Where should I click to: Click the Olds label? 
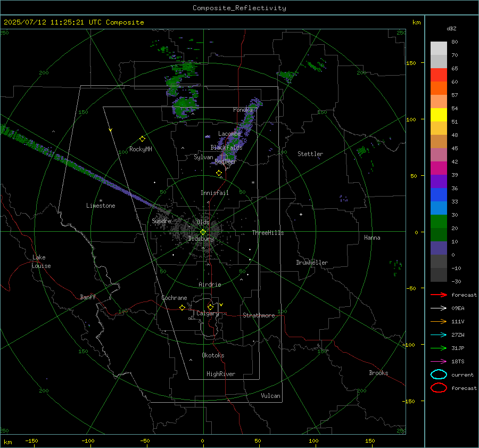(203, 222)
